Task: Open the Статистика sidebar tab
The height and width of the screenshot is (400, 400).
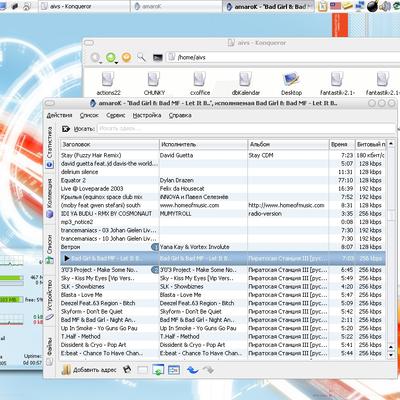Action: pyautogui.click(x=49, y=147)
